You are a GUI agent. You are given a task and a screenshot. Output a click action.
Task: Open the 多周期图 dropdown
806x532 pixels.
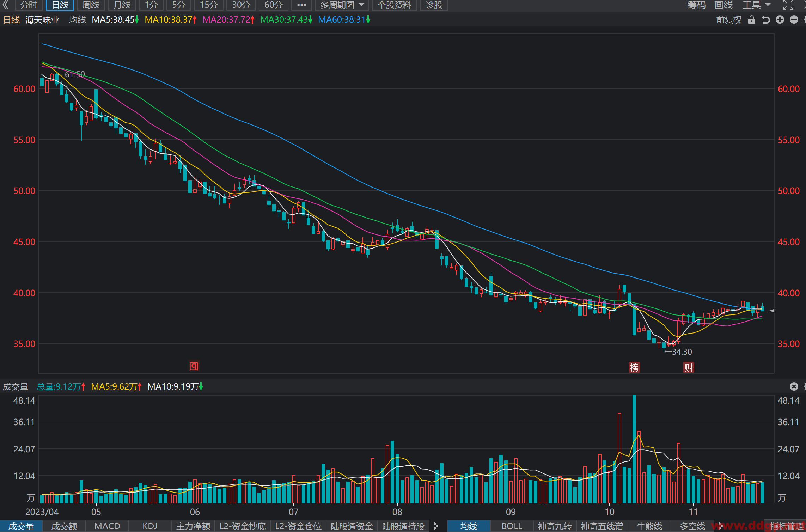coord(342,5)
